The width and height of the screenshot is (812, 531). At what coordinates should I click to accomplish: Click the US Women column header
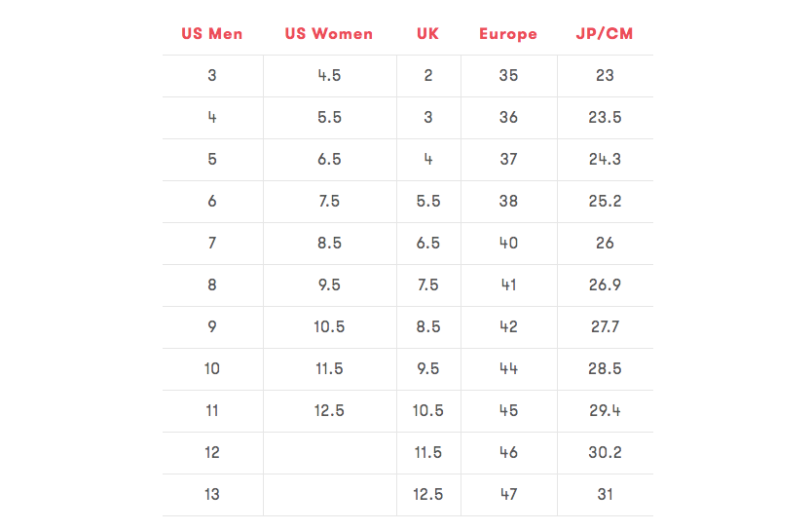(x=329, y=34)
